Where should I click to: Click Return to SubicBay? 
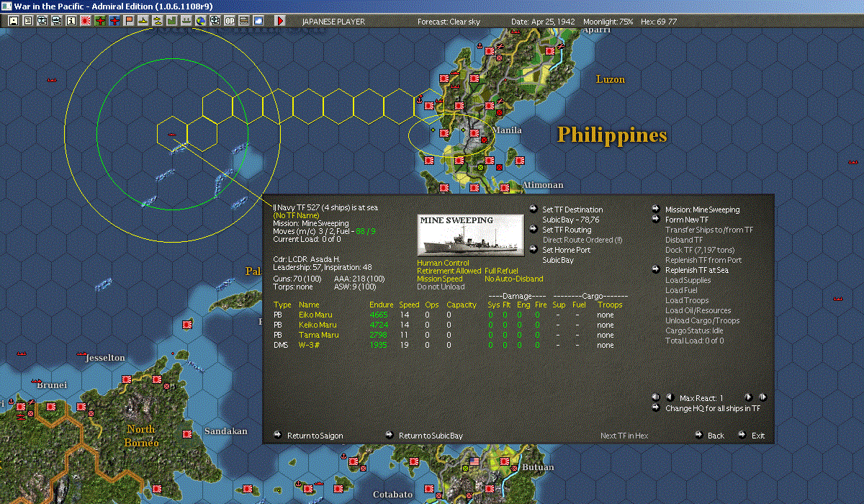[x=431, y=436]
